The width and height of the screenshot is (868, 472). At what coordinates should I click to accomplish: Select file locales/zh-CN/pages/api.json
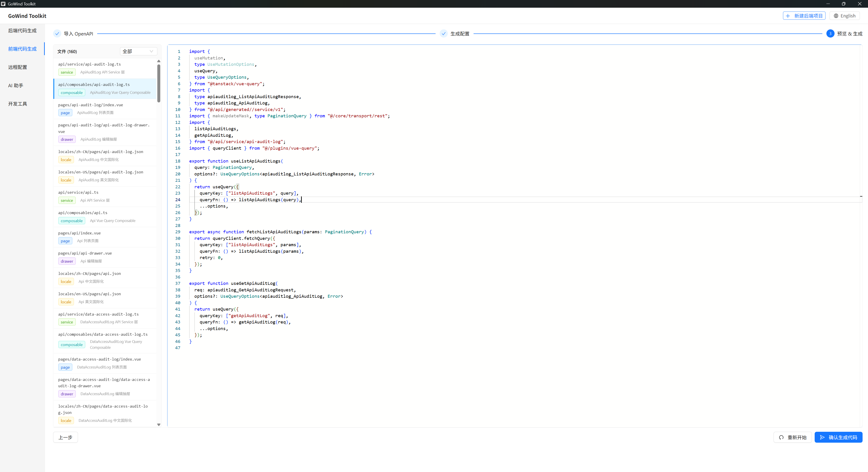tap(105, 278)
